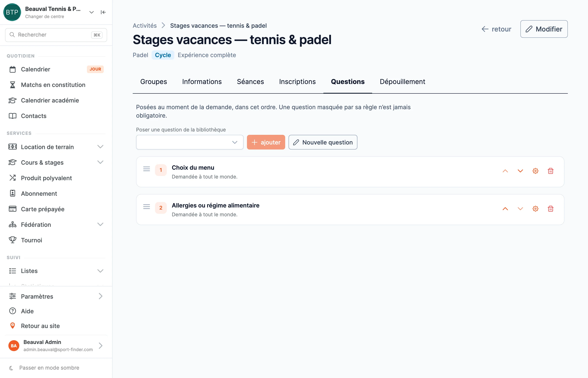The image size is (588, 378).
Task: Move Allergies ou régime alimentaire question up
Action: pos(505,209)
